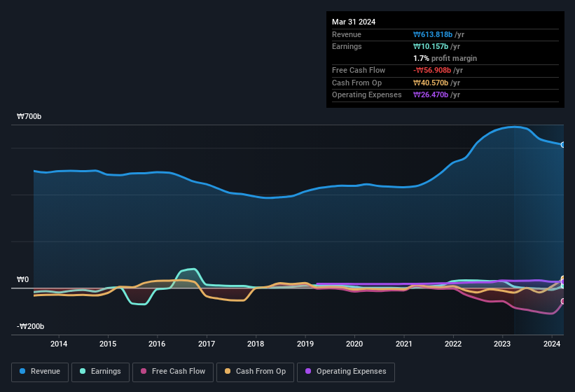
Task: Select the 2014 label on the x-axis
Action: [59, 344]
